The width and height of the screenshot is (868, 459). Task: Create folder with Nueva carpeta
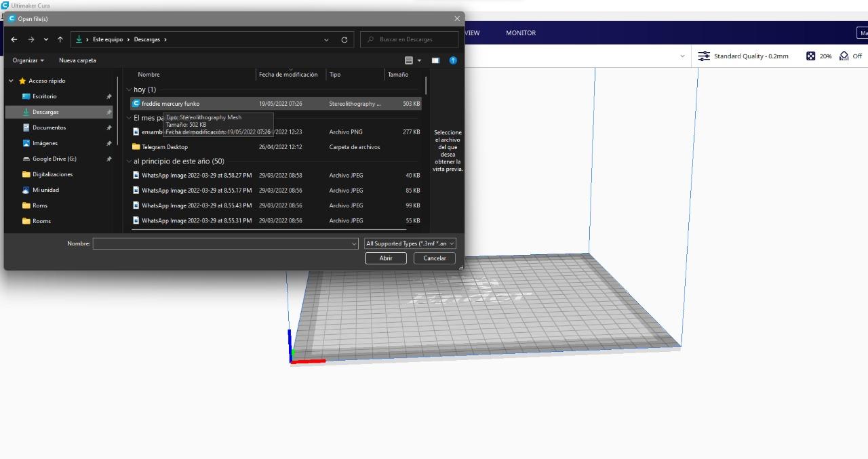[x=77, y=60]
